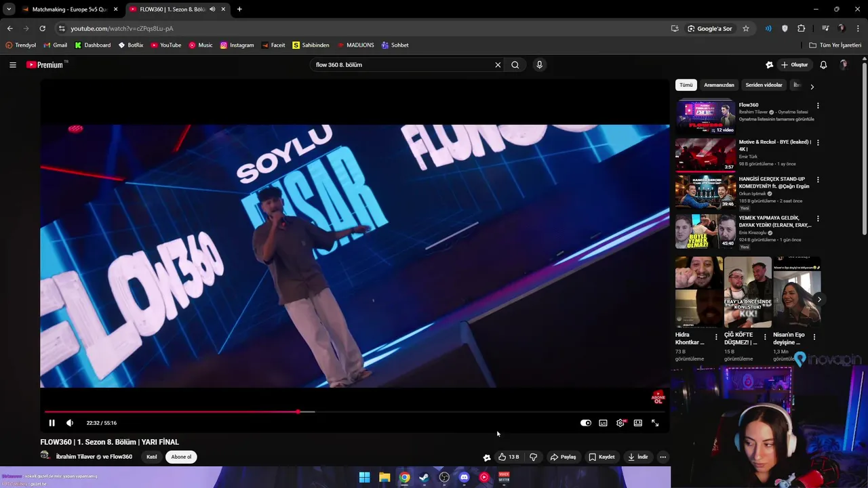Open the Motive & Reckol - BYE video thumbnail
868x488 pixels.
pyautogui.click(x=705, y=155)
